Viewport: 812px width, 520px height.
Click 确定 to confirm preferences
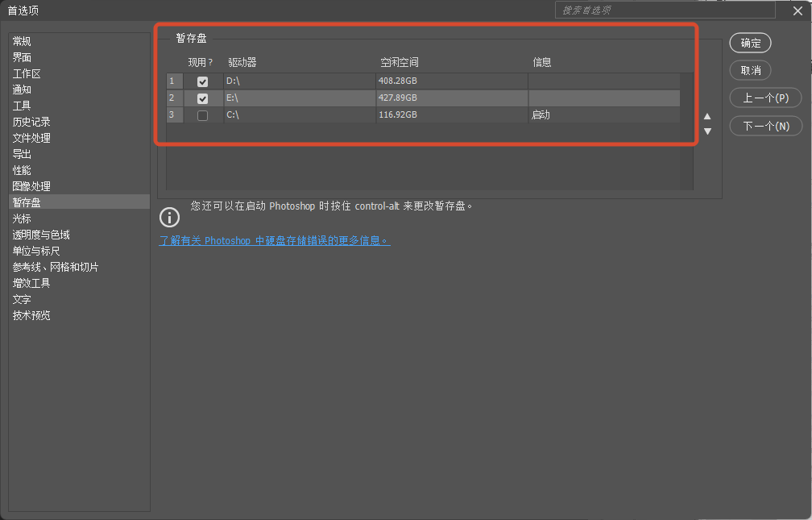751,43
